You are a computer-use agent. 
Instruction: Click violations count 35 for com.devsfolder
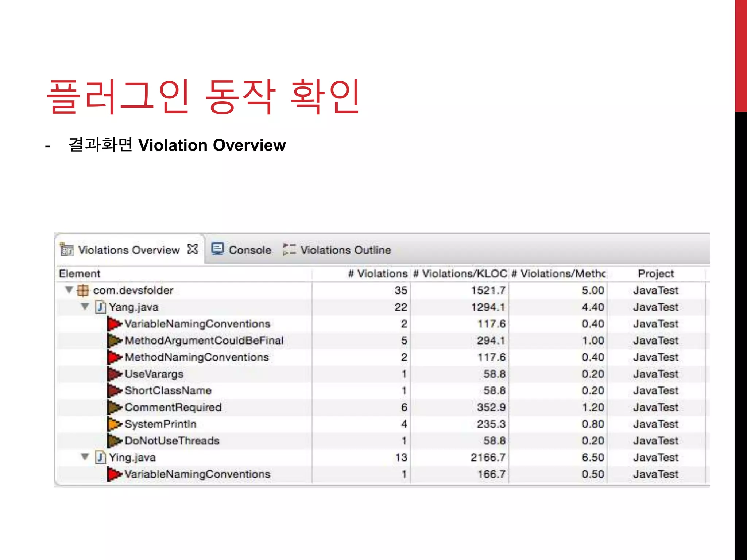[401, 290]
